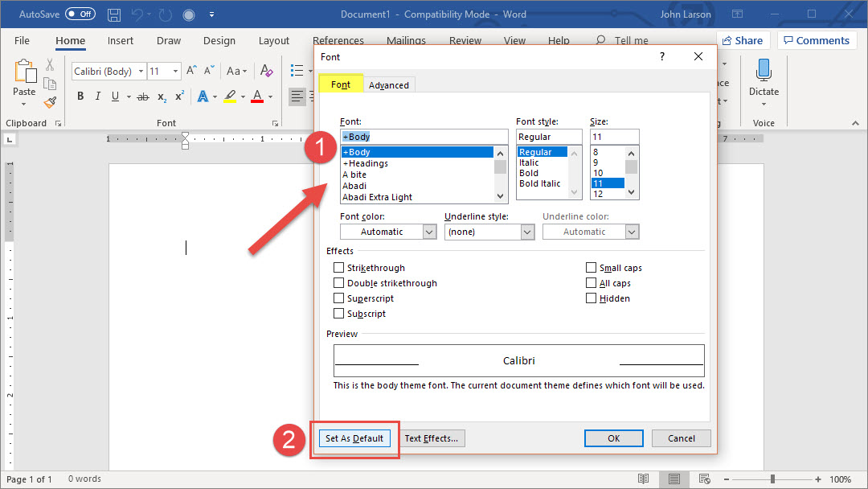The width and height of the screenshot is (868, 489).
Task: Apply Italic formatting from the ribbon
Action: point(98,97)
